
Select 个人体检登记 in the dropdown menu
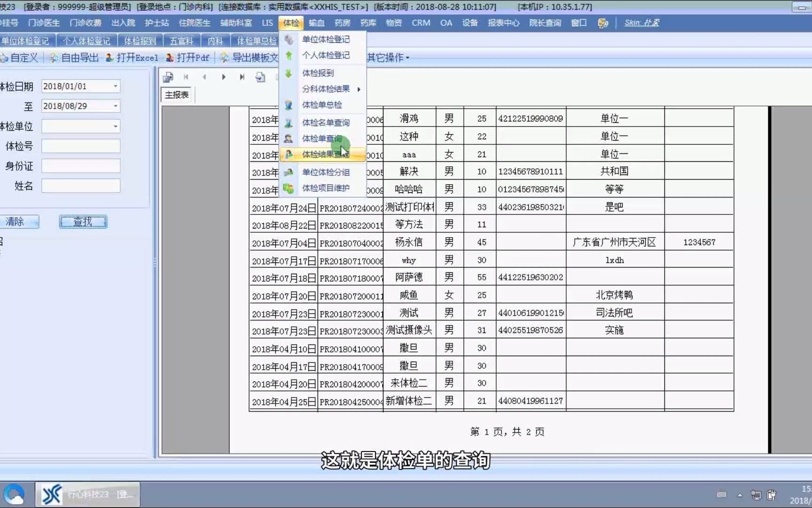[x=326, y=56]
